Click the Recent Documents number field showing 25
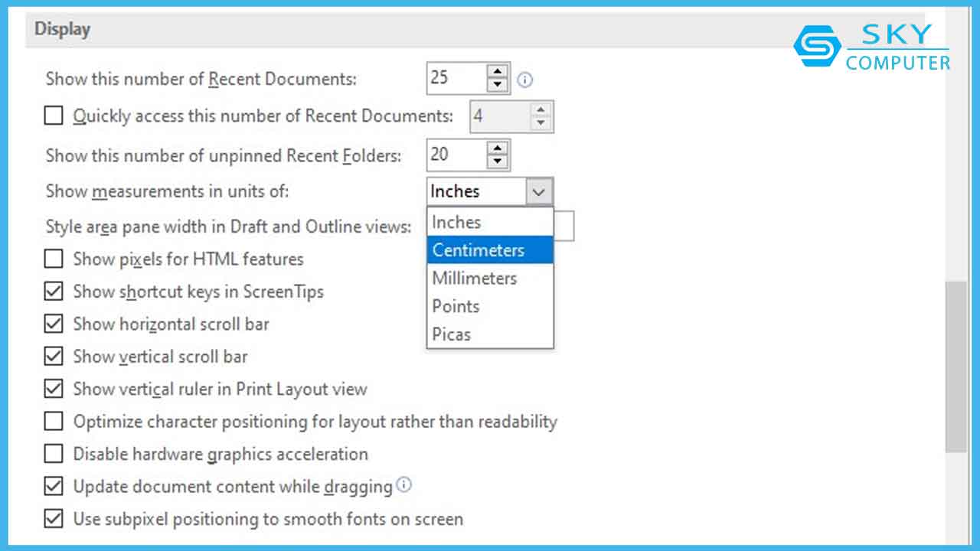Screen dimensions: 980x551 pyautogui.click(x=458, y=78)
